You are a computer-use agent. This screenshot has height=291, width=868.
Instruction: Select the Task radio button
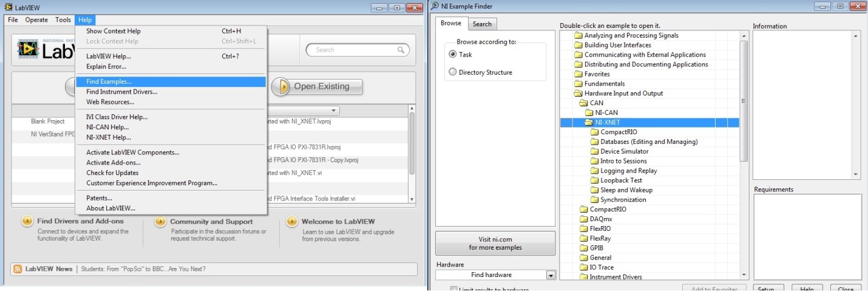[x=452, y=54]
